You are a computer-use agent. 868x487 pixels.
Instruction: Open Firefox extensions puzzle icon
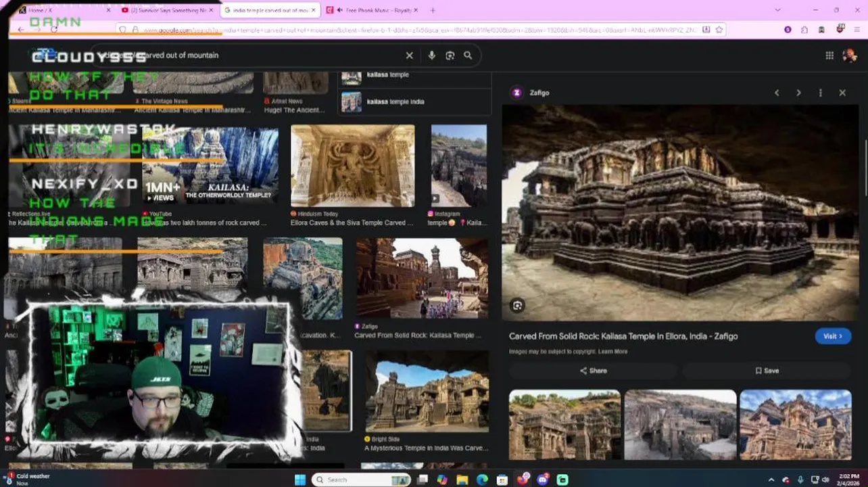[x=804, y=30]
